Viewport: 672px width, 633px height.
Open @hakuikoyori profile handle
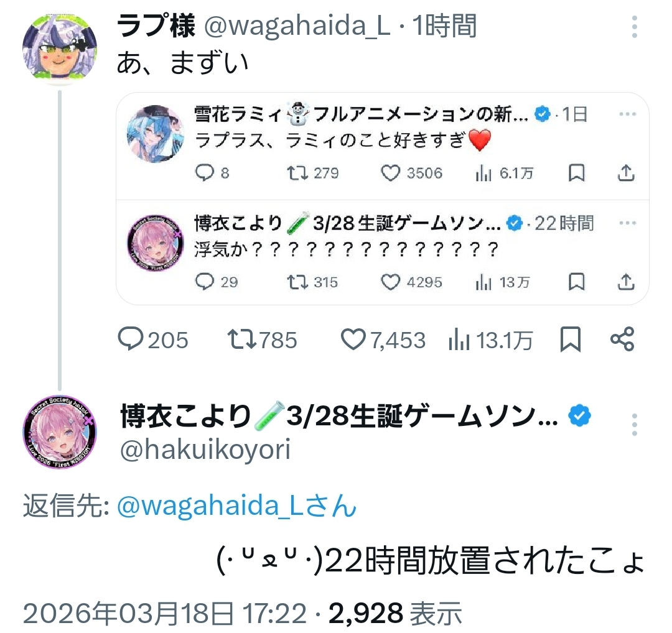[205, 450]
